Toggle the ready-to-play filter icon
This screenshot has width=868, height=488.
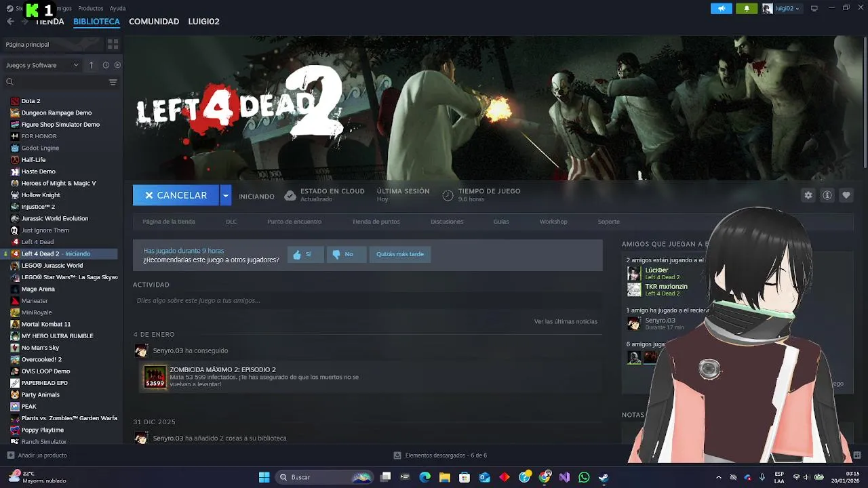pos(117,65)
